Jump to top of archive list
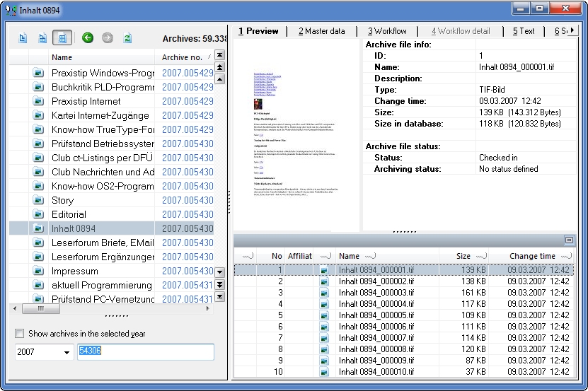The height and width of the screenshot is (391, 588). point(220,55)
